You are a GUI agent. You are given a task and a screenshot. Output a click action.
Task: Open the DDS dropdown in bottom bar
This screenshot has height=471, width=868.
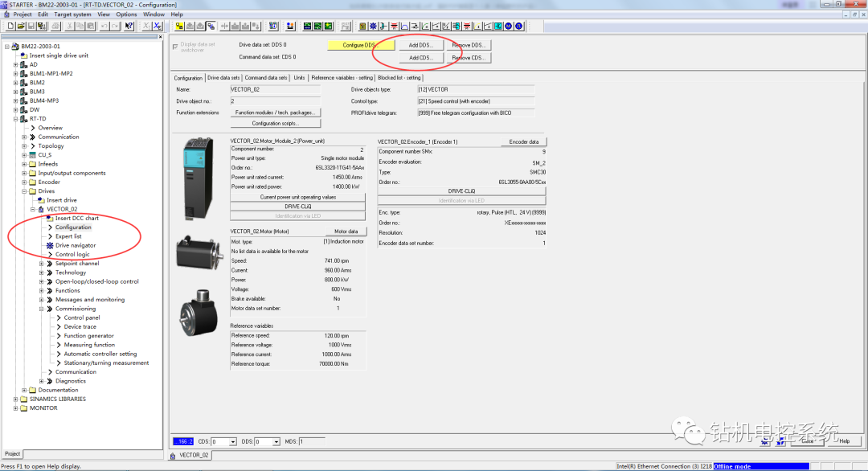pos(276,442)
